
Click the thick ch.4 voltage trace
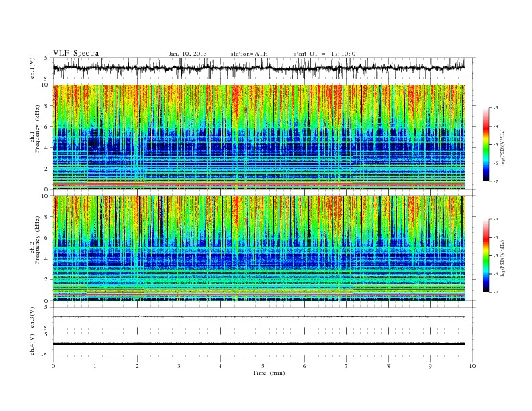(x=259, y=344)
